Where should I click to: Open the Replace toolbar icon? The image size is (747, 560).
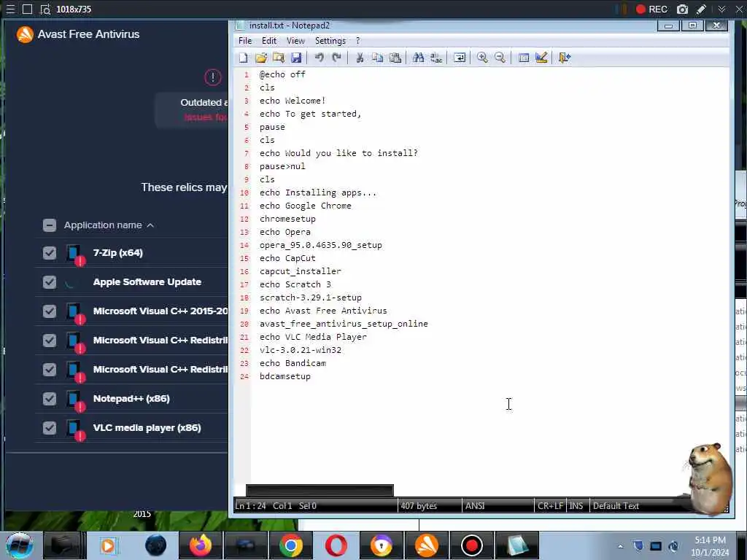(436, 58)
